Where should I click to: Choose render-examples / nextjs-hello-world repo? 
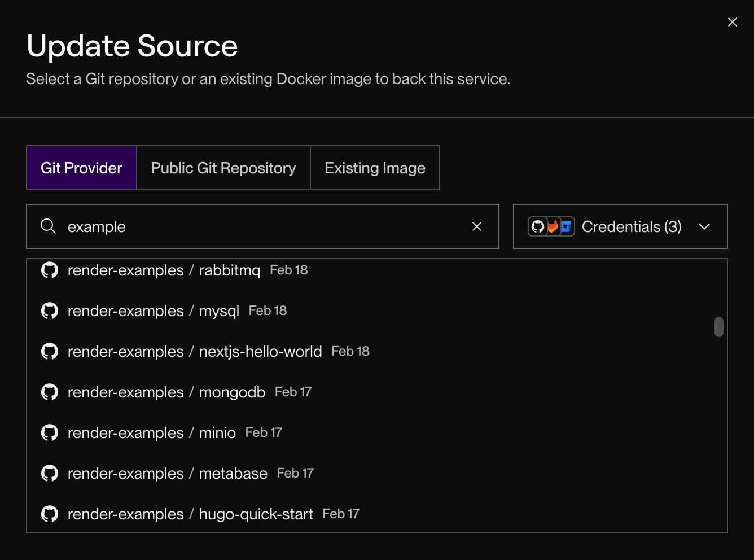tap(376, 352)
